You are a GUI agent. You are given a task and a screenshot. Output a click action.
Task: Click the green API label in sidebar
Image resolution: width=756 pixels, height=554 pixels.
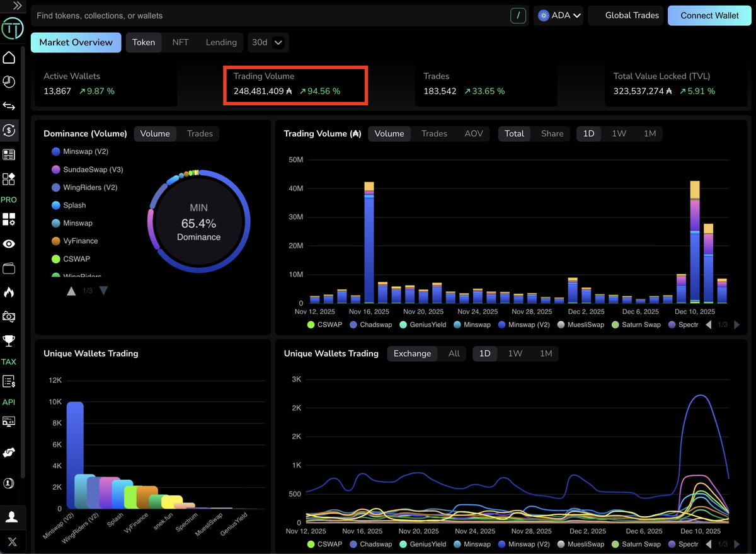[9, 402]
